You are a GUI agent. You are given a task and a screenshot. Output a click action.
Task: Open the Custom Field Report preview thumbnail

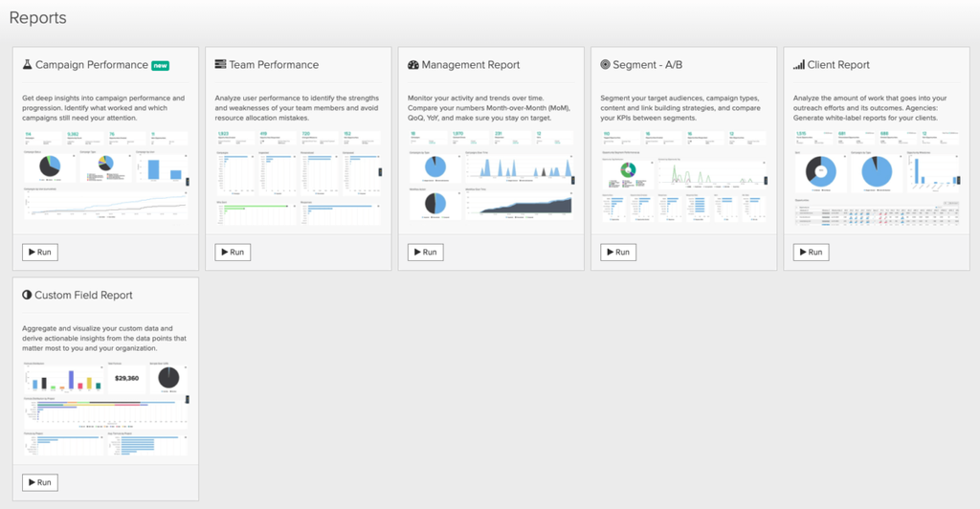coord(105,409)
